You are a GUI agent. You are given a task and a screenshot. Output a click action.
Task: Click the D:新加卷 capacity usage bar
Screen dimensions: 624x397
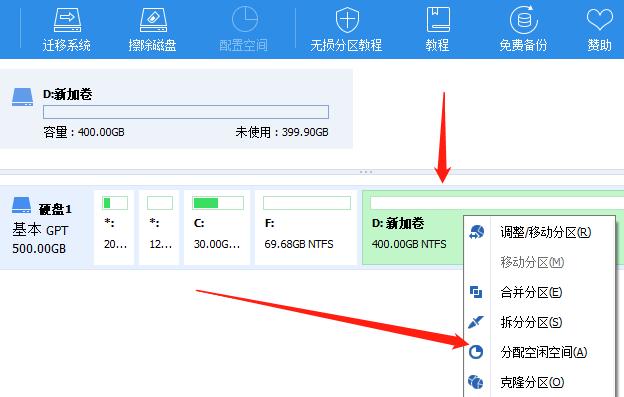[x=186, y=112]
